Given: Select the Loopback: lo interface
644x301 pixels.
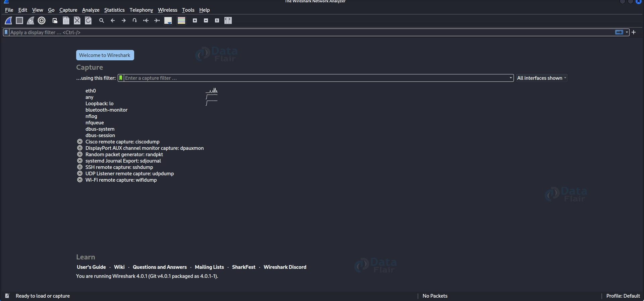Looking at the screenshot, I should pyautogui.click(x=100, y=104).
